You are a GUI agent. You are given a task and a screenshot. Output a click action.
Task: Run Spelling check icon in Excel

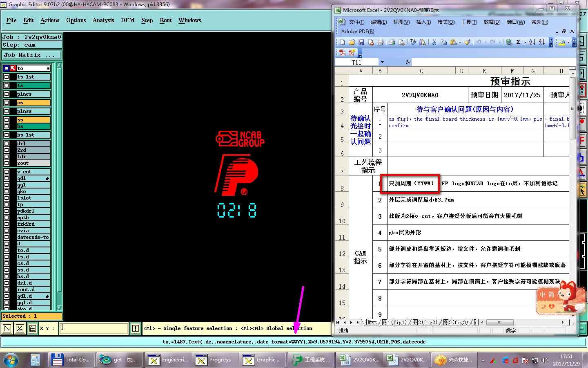click(413, 42)
